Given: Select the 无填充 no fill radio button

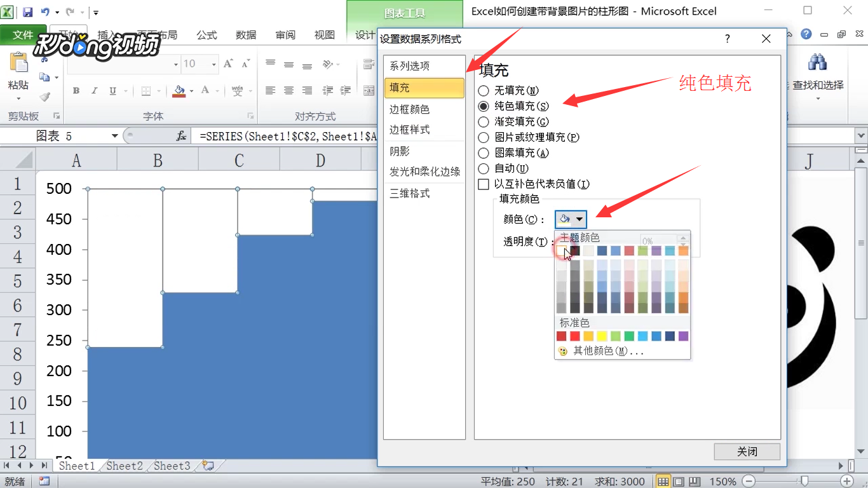Looking at the screenshot, I should click(484, 91).
